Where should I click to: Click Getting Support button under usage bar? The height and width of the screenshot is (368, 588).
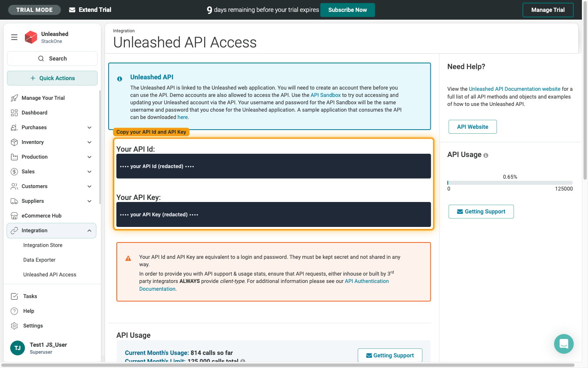click(481, 211)
